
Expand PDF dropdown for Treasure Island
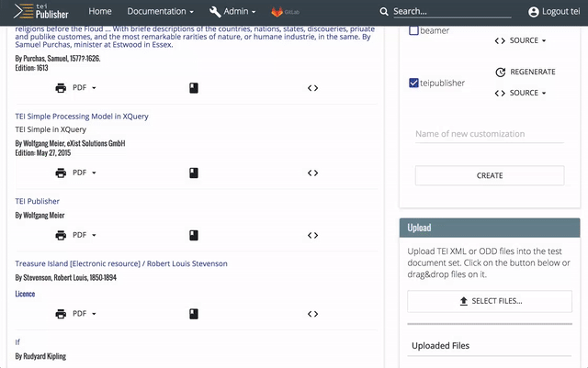pos(85,314)
